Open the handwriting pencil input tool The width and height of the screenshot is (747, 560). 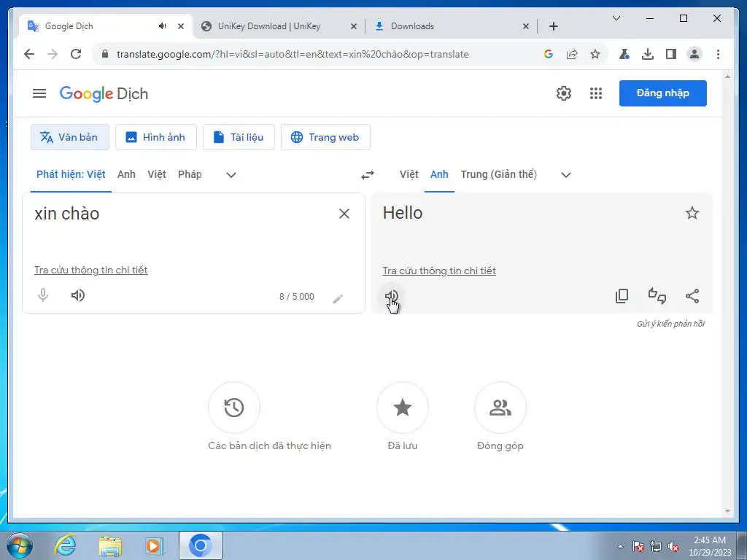tap(338, 298)
